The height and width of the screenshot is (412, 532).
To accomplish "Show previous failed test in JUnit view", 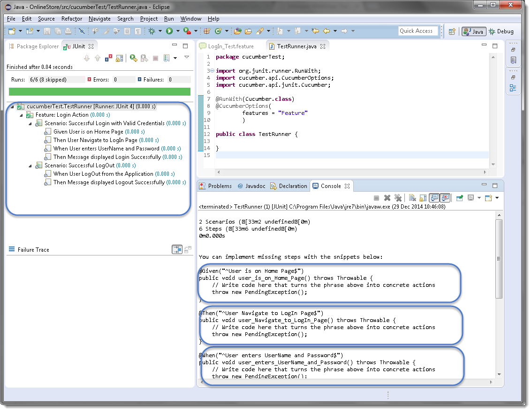I will point(98,58).
